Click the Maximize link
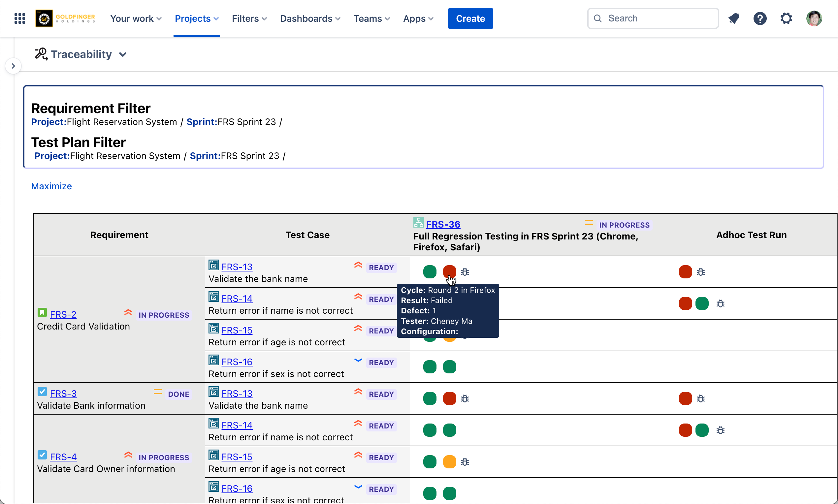 tap(51, 186)
